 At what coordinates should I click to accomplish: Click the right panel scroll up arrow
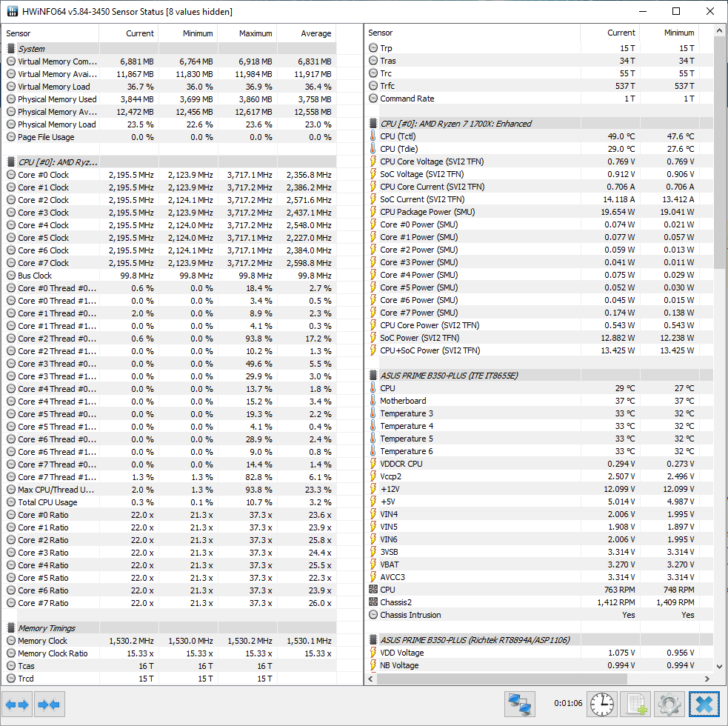tap(719, 30)
